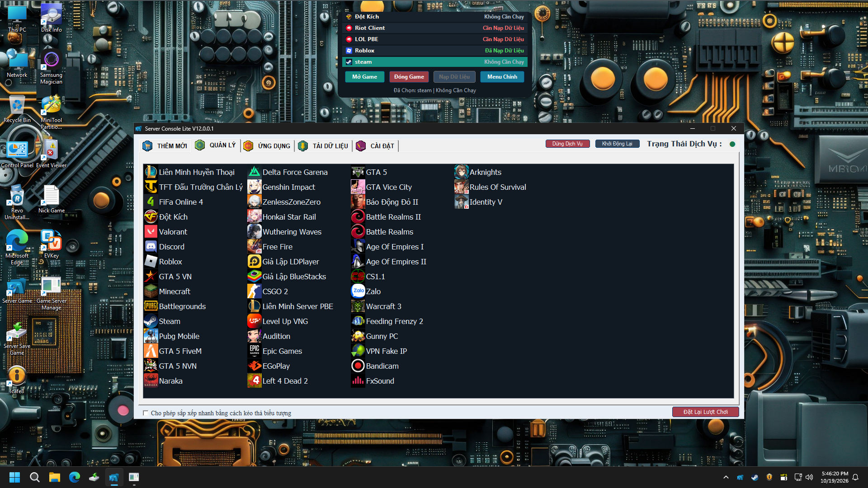The width and height of the screenshot is (868, 488).
Task: Pick the Epic Games icon
Action: click(x=254, y=351)
